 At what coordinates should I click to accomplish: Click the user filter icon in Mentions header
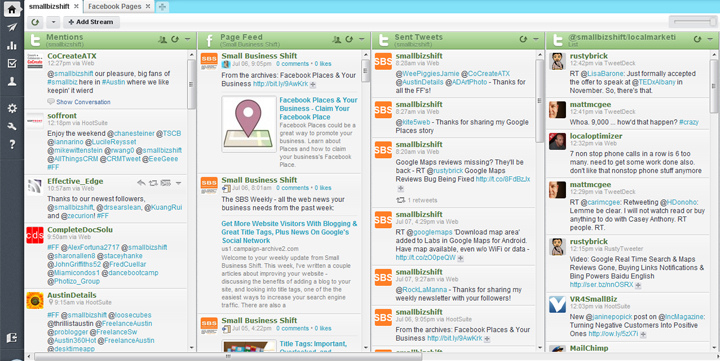(162, 39)
